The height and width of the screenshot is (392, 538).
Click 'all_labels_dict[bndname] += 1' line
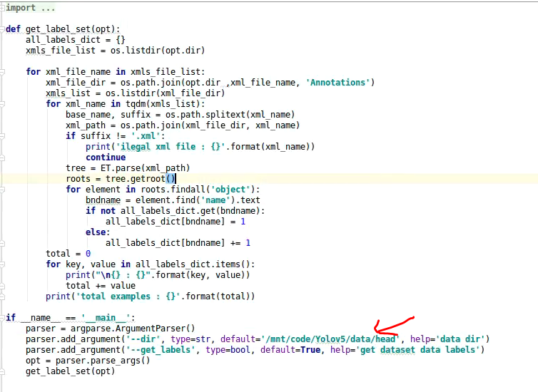pyautogui.click(x=178, y=243)
